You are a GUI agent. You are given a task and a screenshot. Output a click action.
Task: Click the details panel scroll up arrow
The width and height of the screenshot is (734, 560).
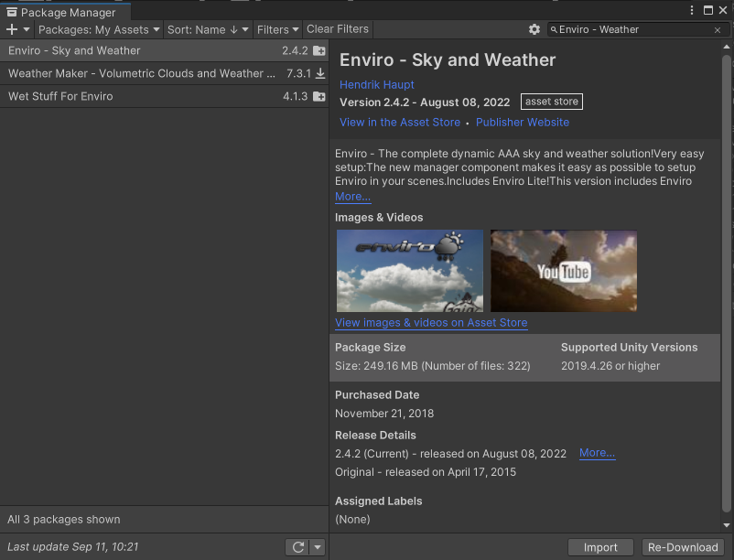tap(727, 47)
